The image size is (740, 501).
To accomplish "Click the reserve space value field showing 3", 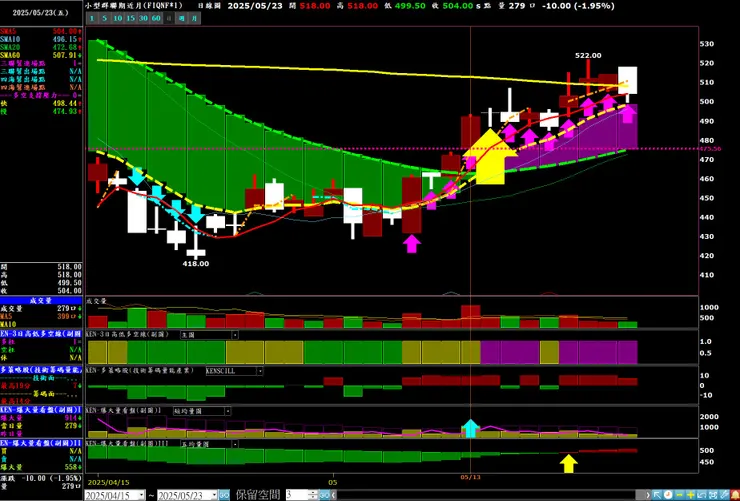I will click(x=297, y=495).
